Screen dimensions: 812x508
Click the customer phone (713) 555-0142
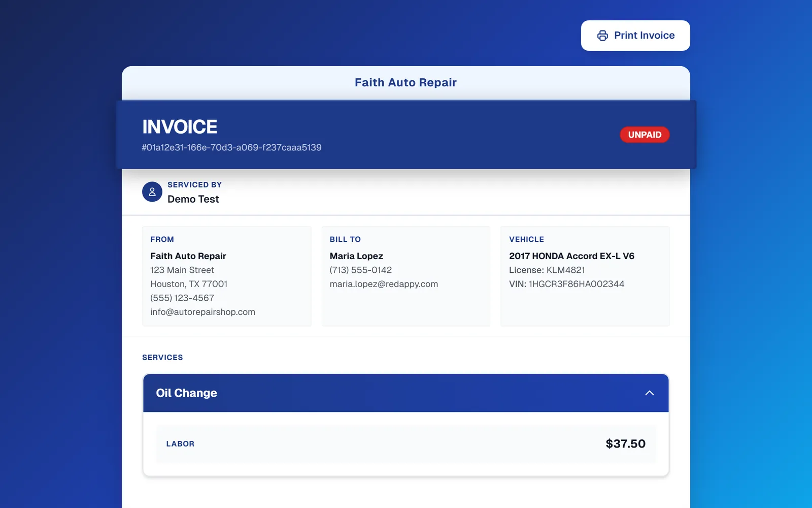[361, 270]
